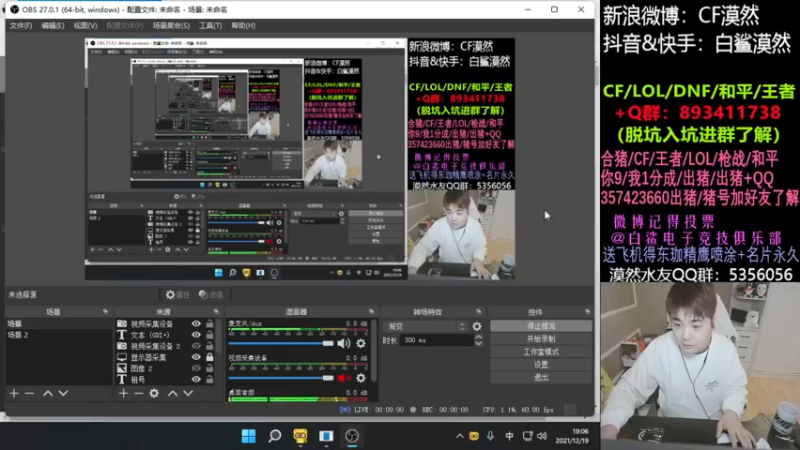Move the source down in the list
This screenshot has height=450, width=800.
pyautogui.click(x=188, y=393)
